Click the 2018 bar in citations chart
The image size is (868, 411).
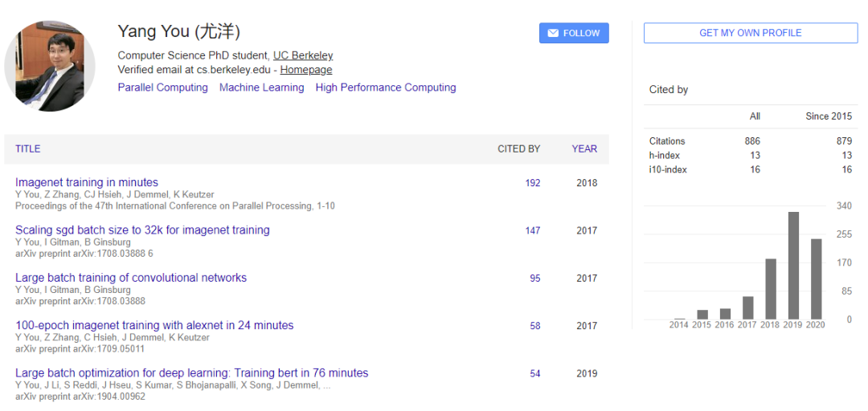pyautogui.click(x=771, y=289)
